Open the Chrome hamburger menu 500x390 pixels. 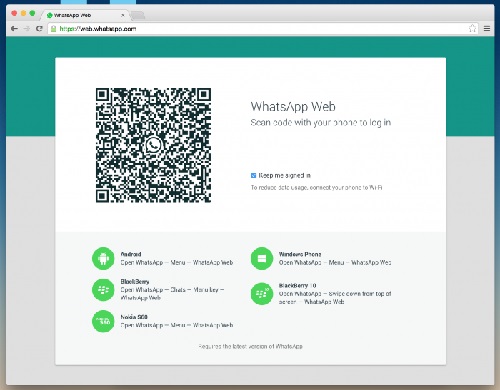[x=487, y=29]
